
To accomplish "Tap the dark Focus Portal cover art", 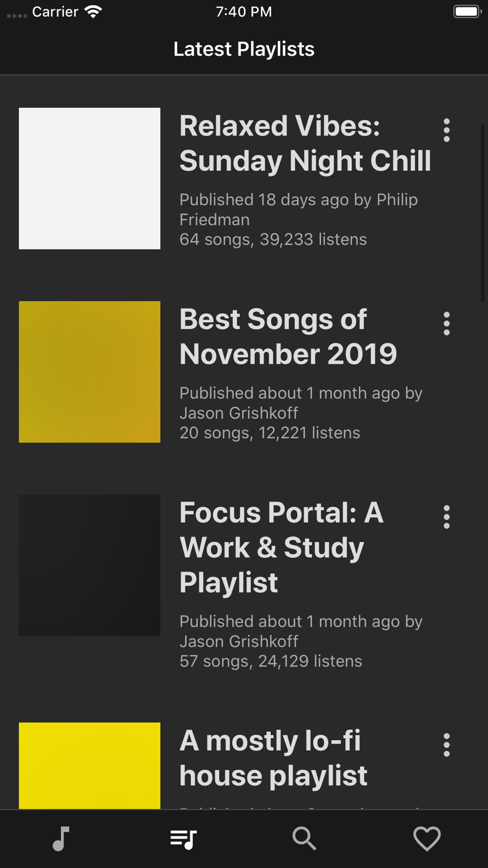I will tap(90, 565).
